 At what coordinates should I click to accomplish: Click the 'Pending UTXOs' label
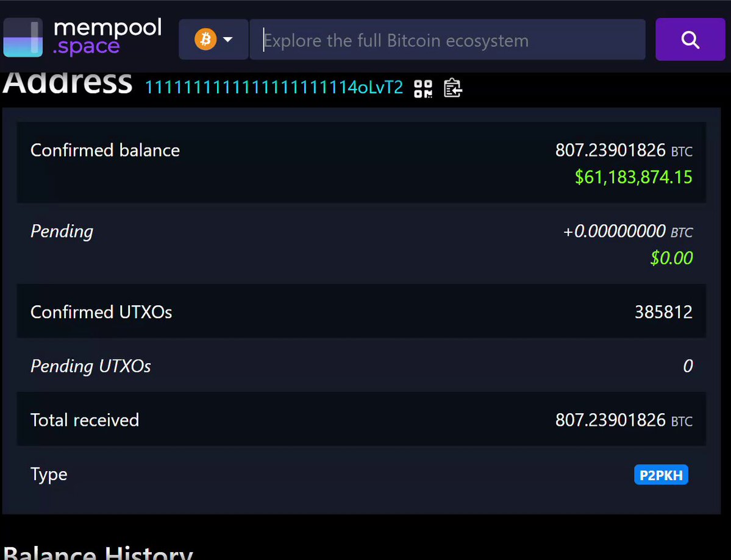point(90,366)
